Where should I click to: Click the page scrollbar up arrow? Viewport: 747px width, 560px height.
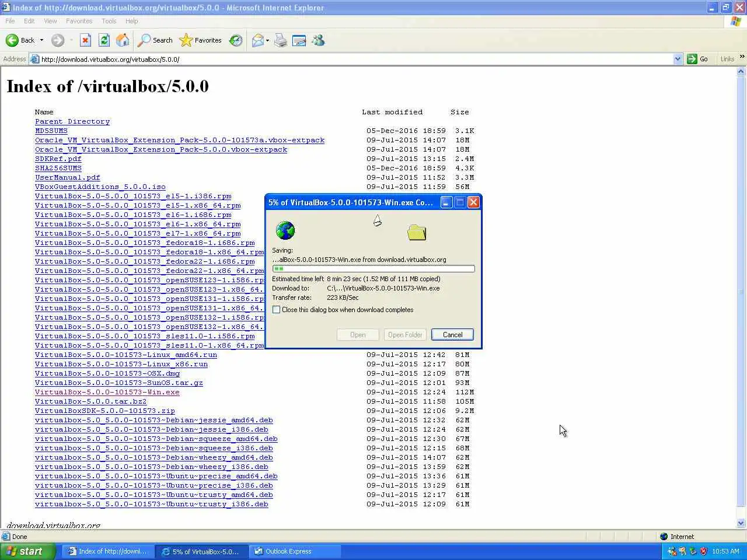point(741,72)
